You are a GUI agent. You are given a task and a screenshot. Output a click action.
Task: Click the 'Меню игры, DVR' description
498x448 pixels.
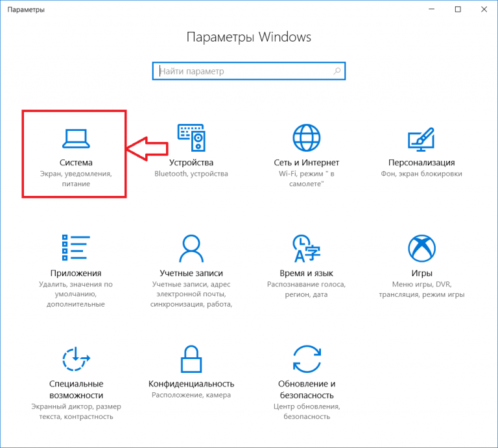click(x=421, y=289)
